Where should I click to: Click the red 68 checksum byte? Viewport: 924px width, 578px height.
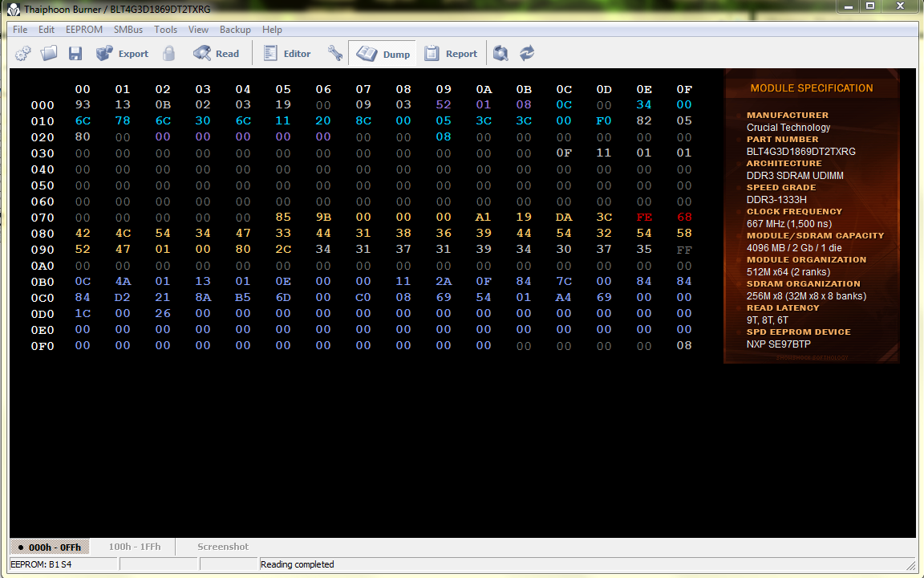[684, 217]
